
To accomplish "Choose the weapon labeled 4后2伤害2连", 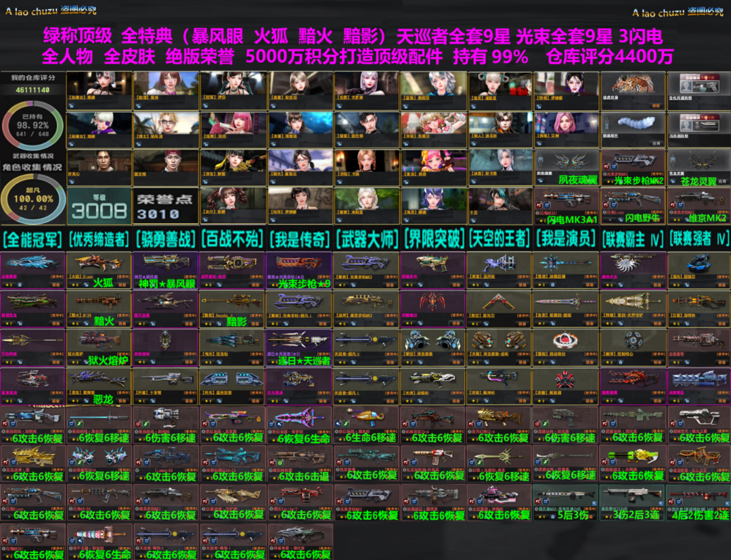I will 699,503.
